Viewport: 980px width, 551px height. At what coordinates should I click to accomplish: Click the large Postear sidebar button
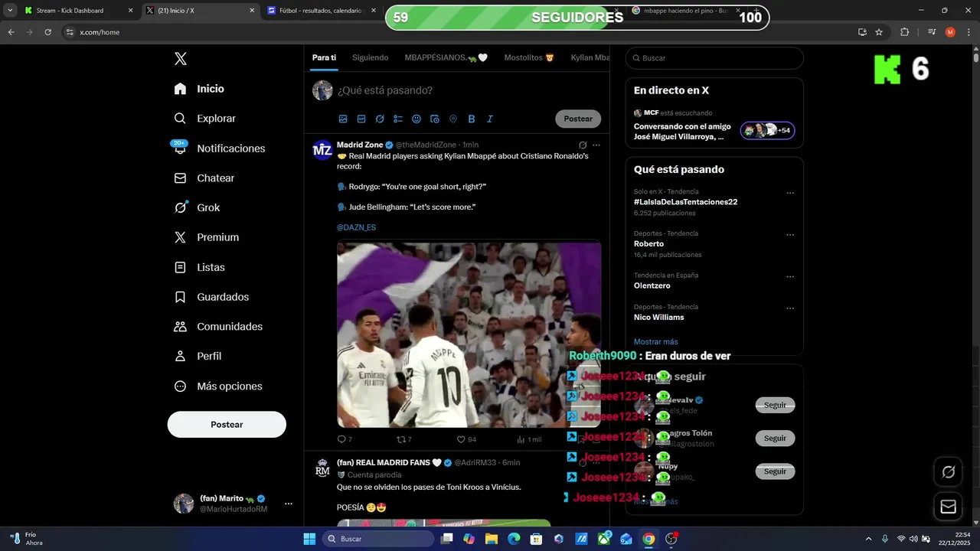pyautogui.click(x=227, y=425)
